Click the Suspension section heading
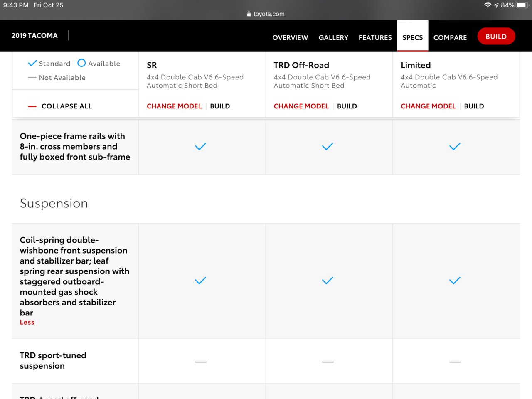Viewport: 532px width, 399px height. tap(54, 203)
